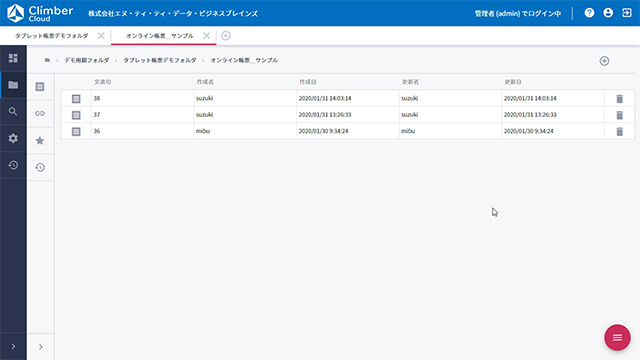Click the link chain icon in secondary panel

tap(40, 113)
